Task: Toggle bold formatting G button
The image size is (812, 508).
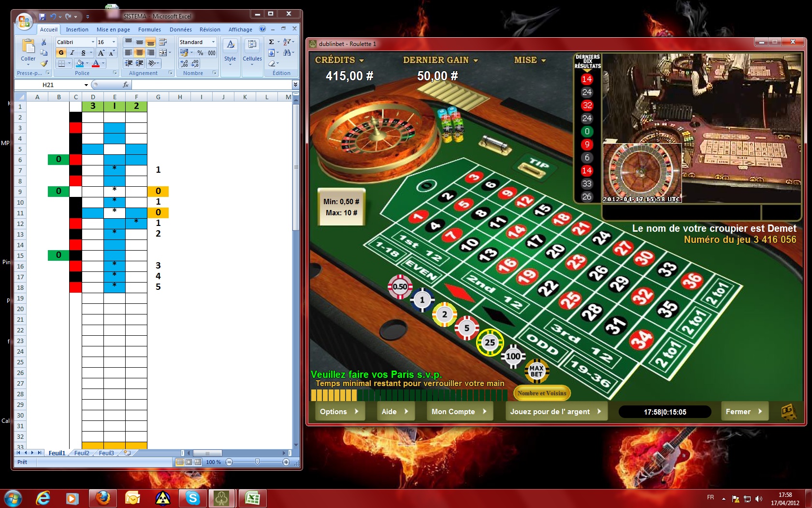Action: pyautogui.click(x=61, y=53)
